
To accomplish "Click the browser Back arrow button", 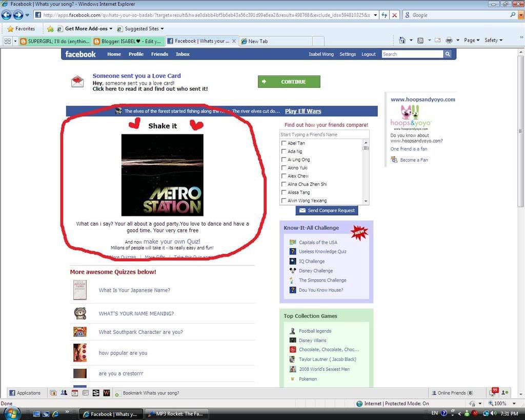I will click(7, 15).
